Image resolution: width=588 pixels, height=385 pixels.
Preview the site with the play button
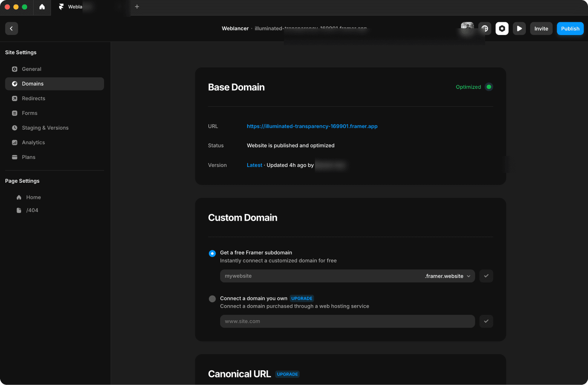pyautogui.click(x=519, y=29)
